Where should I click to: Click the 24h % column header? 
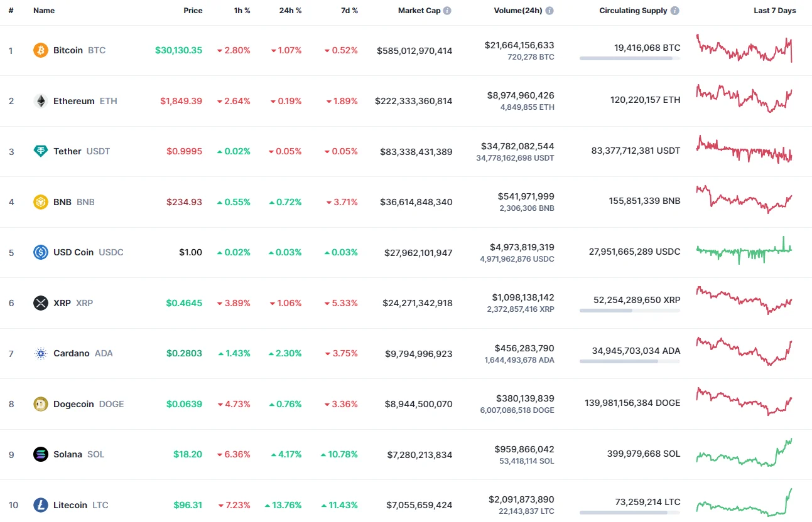290,10
